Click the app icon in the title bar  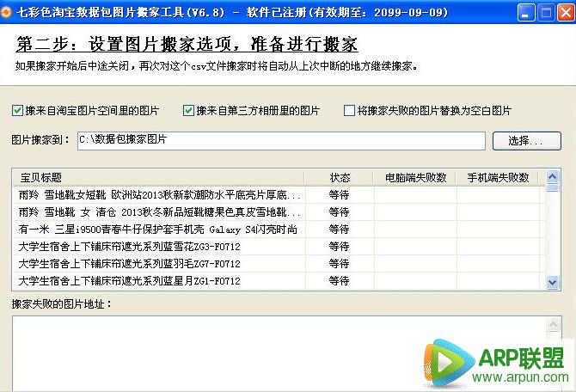tap(6, 13)
